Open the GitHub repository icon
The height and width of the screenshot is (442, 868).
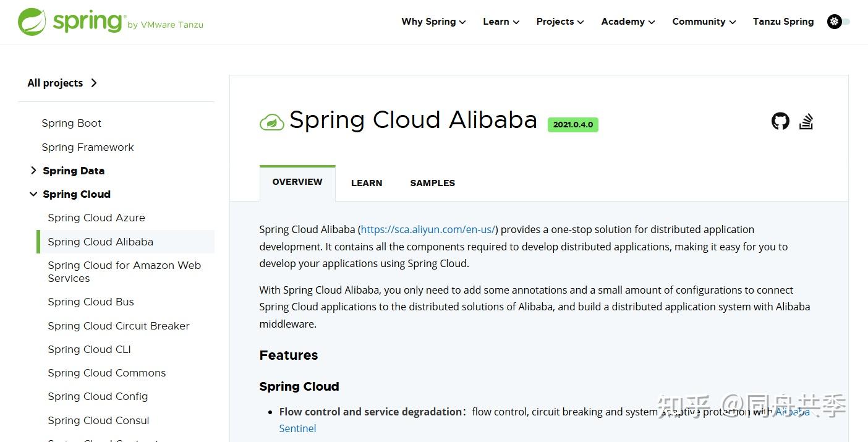(780, 121)
